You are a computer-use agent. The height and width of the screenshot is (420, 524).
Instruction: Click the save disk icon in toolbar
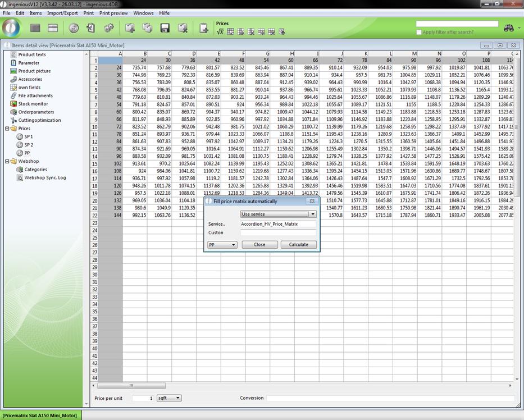[x=165, y=28]
